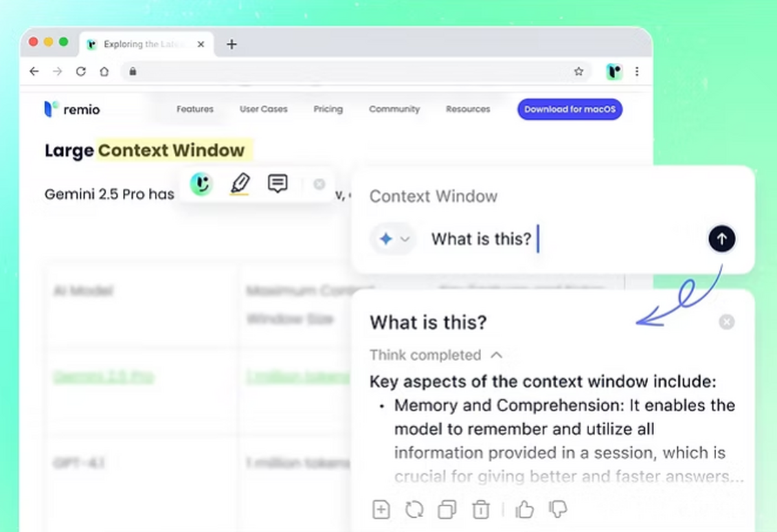Image resolution: width=777 pixels, height=532 pixels.
Task: Send the question with arrow button
Action: point(722,239)
